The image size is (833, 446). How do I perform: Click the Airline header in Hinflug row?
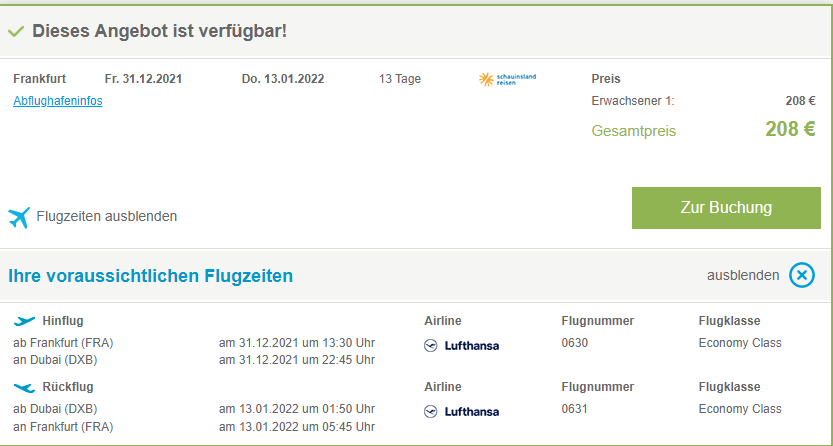point(443,321)
